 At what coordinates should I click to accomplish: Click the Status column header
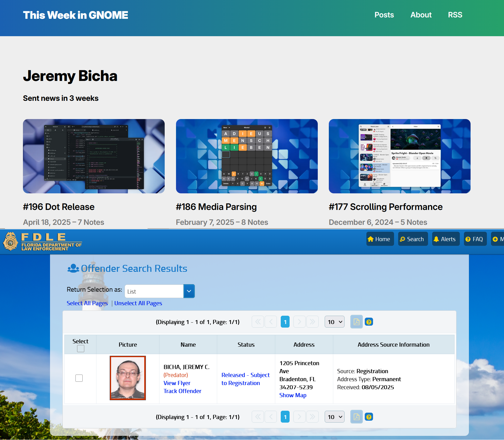tap(246, 345)
